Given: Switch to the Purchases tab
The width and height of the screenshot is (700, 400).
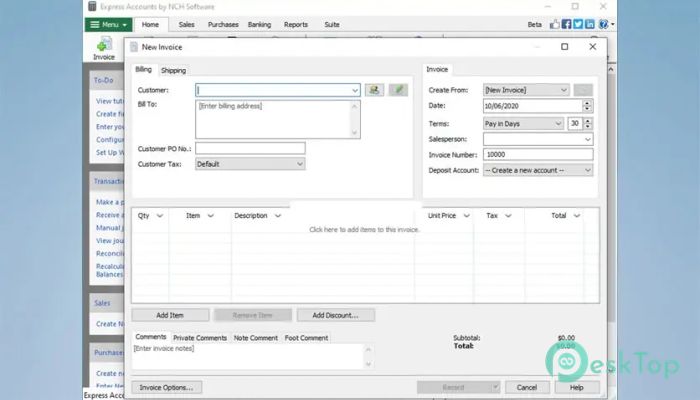Looking at the screenshot, I should click(x=223, y=25).
